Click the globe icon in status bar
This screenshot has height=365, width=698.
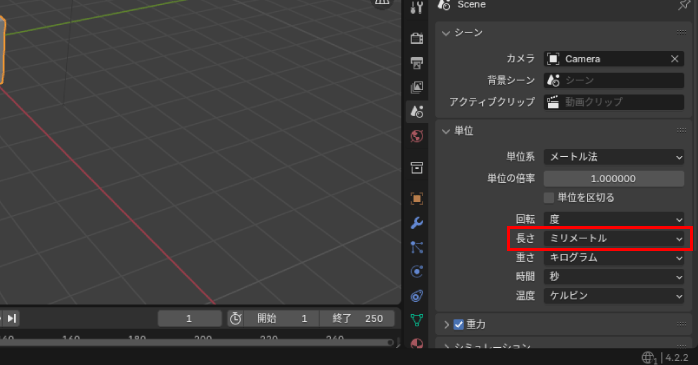click(x=649, y=357)
